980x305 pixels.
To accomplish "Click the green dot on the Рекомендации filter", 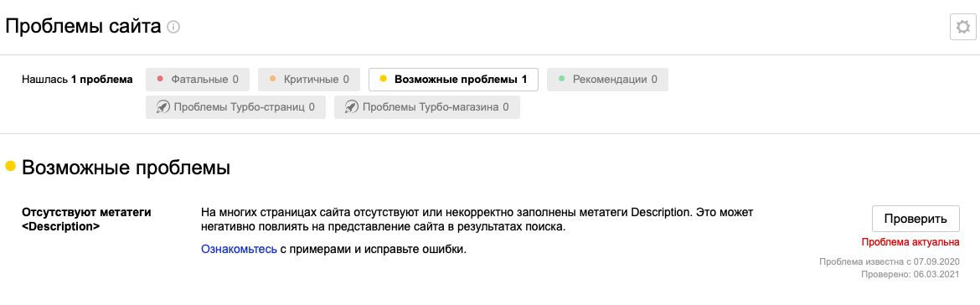I will click(x=561, y=79).
